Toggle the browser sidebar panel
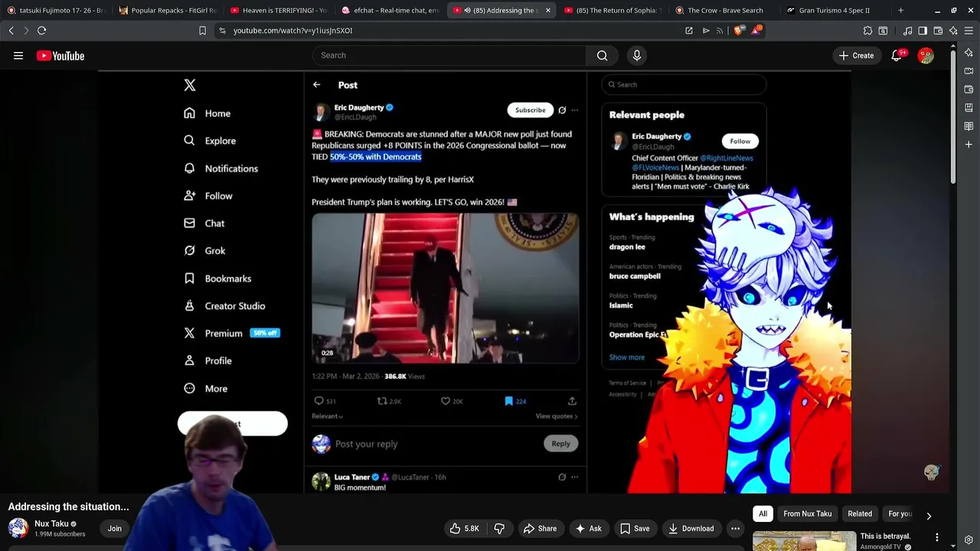 pyautogui.click(x=923, y=31)
